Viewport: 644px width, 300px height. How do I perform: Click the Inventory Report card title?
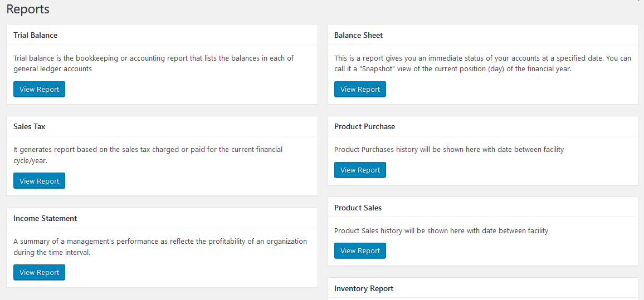364,288
